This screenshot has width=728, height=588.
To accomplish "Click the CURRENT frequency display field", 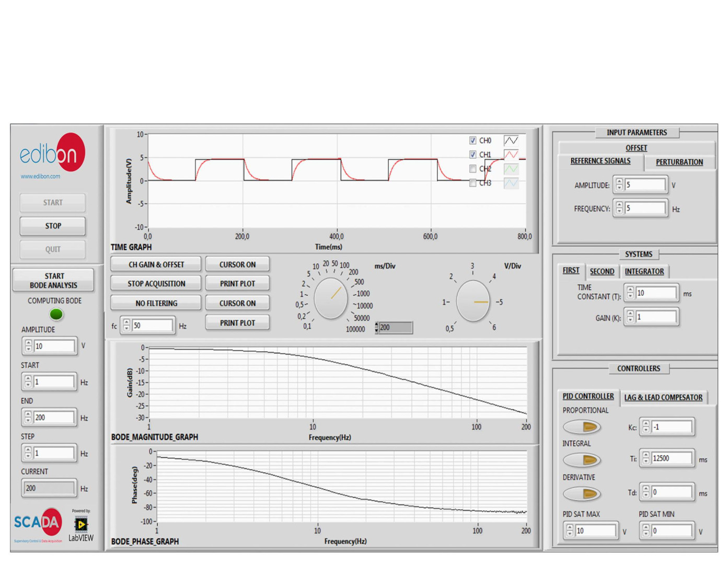I will [x=49, y=488].
